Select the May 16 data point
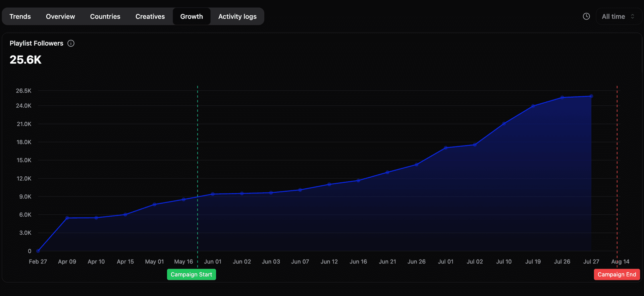644x296 pixels. point(184,199)
